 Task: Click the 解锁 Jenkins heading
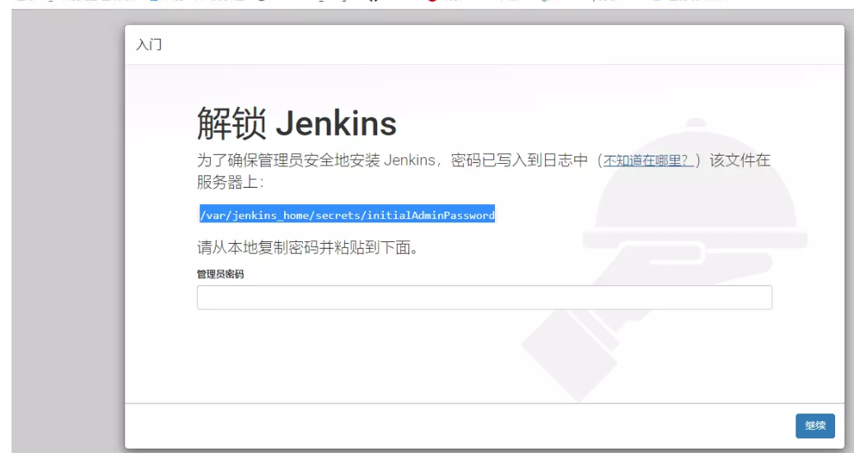[296, 124]
